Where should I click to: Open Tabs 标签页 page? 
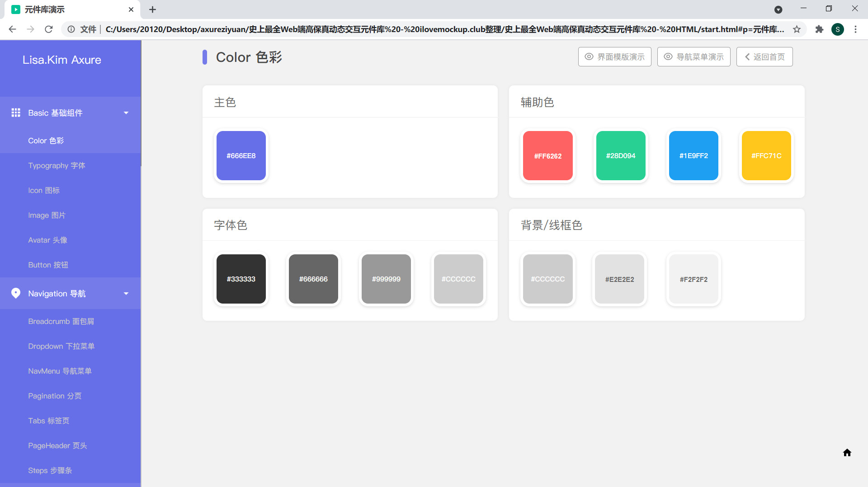(71, 421)
